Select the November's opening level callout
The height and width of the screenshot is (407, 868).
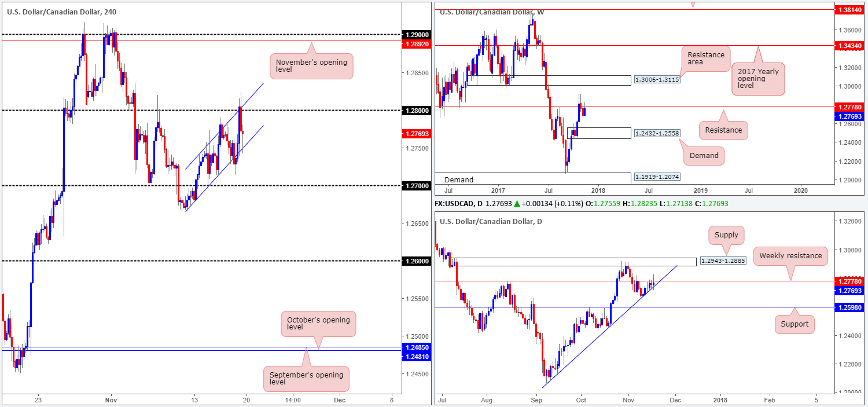click(311, 65)
